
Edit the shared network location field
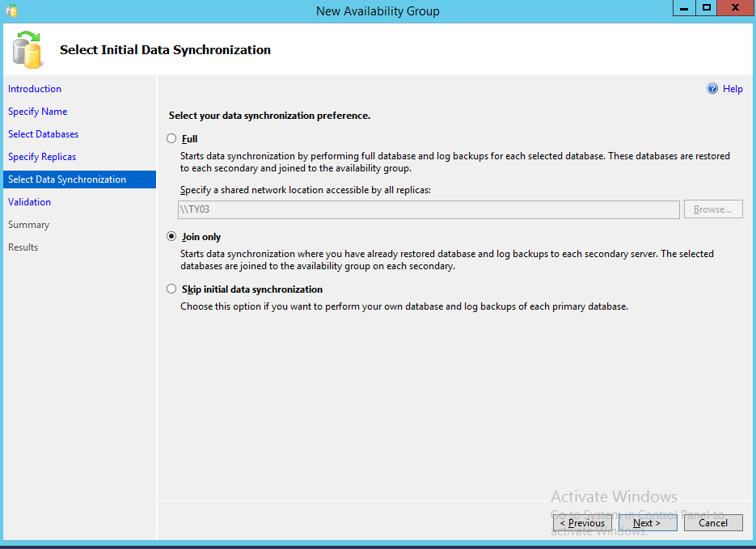pyautogui.click(x=427, y=209)
